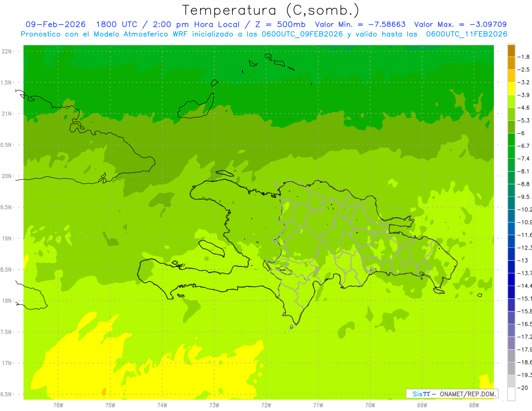
Task: Pick the teal swatch between -9.5 and -10.2
Action: point(511,203)
